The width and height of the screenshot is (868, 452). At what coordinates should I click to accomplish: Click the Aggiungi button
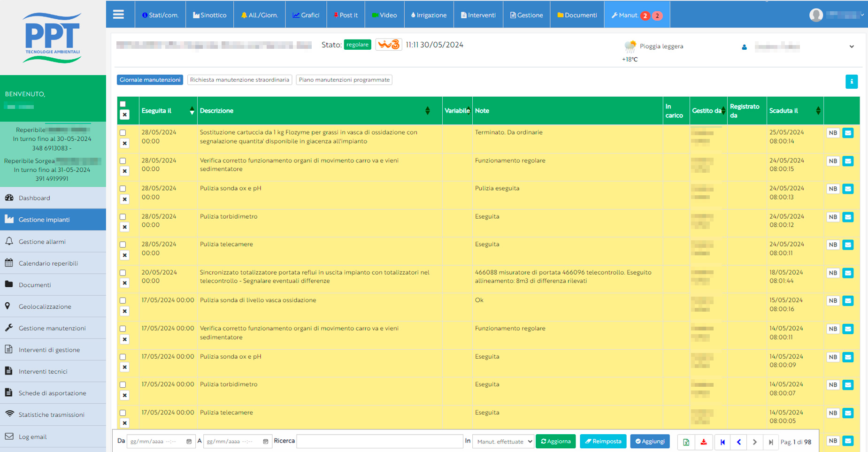tap(650, 441)
